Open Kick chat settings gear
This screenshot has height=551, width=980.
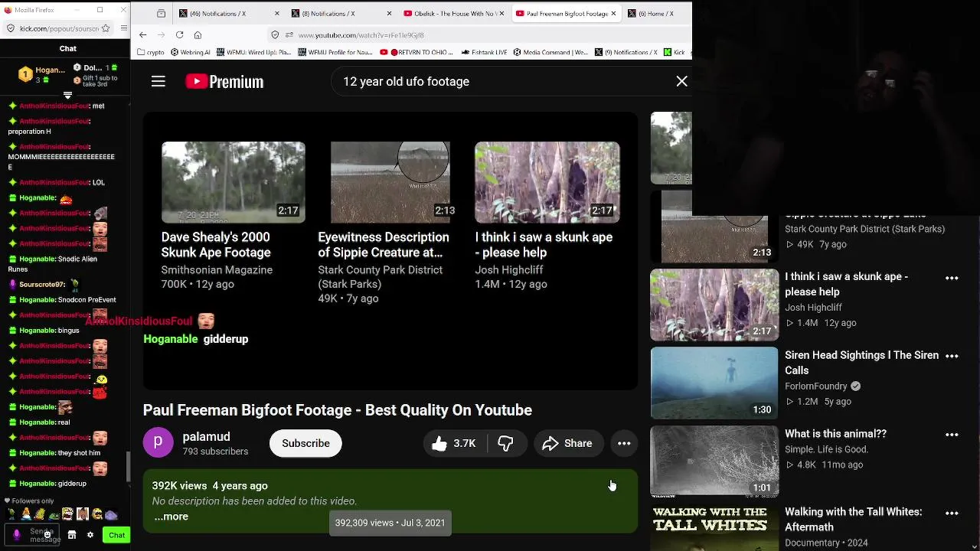click(90, 535)
